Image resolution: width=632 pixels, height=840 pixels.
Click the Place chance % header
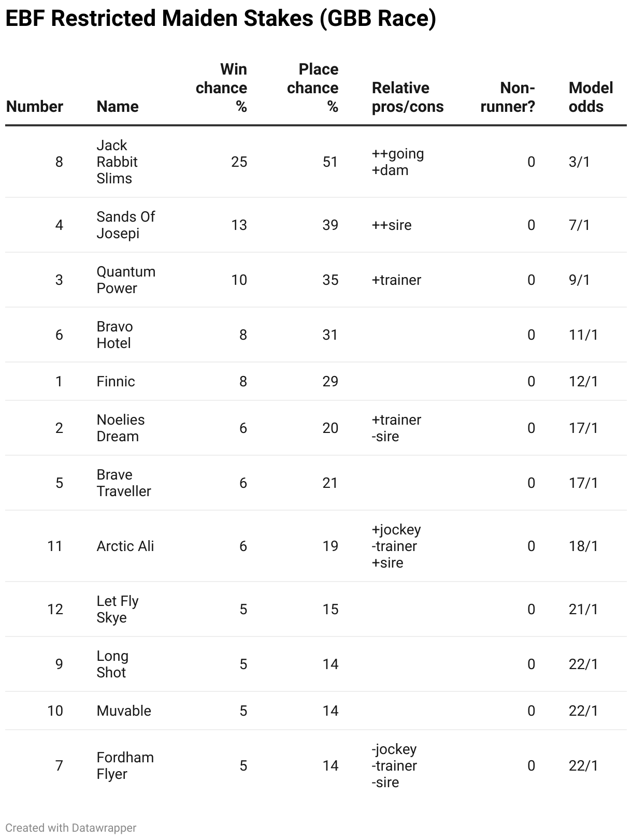(312, 88)
